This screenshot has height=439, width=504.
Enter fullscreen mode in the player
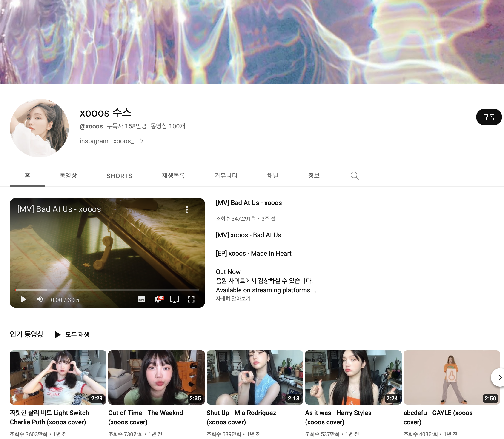click(191, 299)
